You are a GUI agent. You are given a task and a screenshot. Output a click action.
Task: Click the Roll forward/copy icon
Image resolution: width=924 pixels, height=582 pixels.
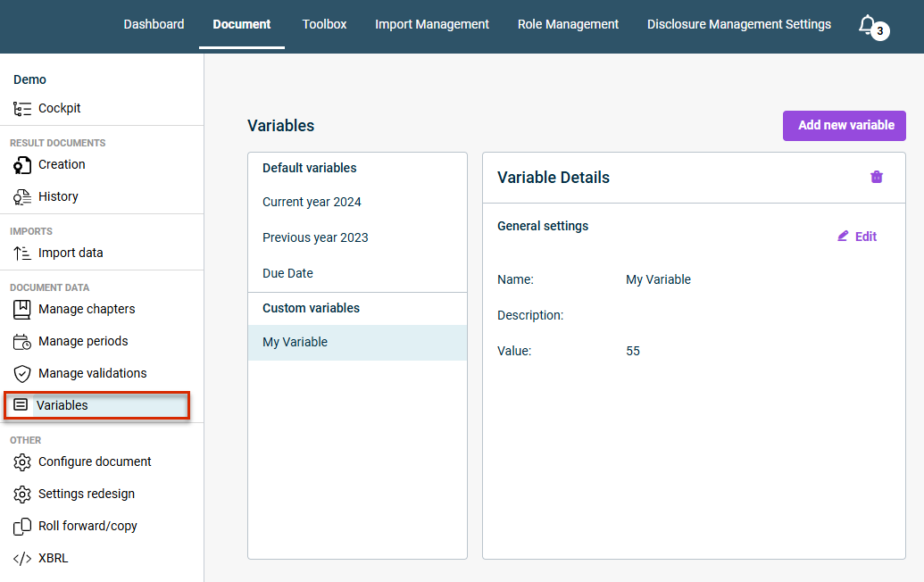pos(21,526)
